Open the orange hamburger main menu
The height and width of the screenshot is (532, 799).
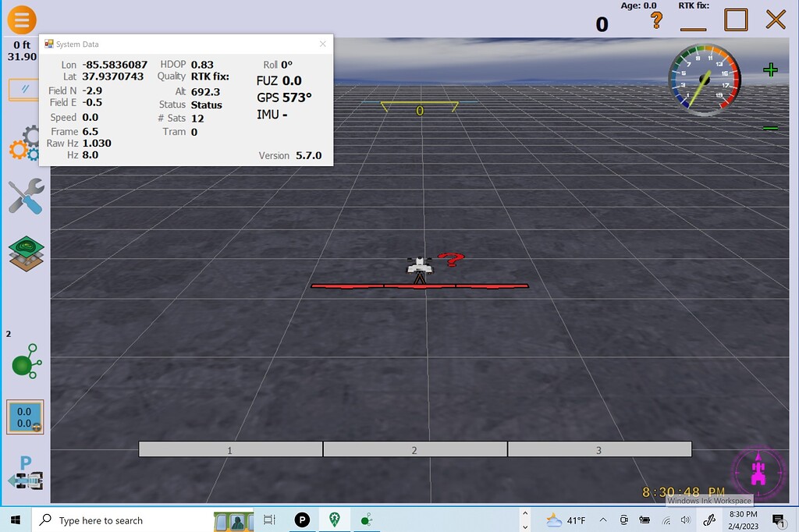coord(21,19)
